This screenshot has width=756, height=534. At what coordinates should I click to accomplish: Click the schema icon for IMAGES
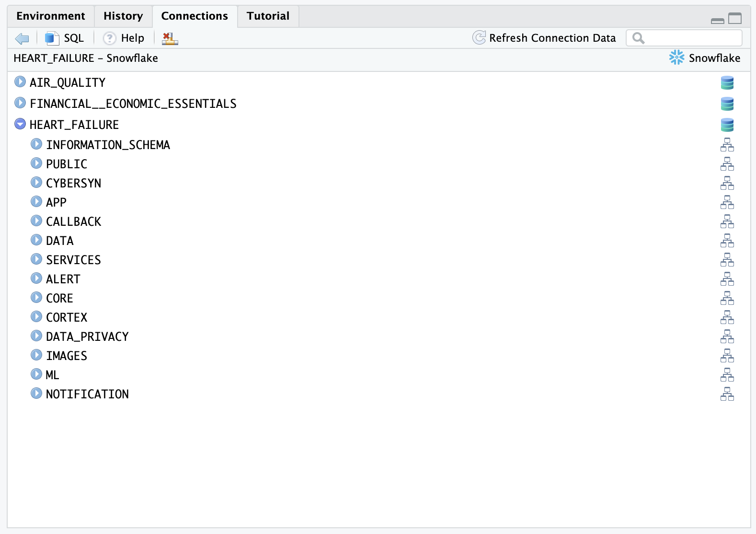[x=727, y=356]
